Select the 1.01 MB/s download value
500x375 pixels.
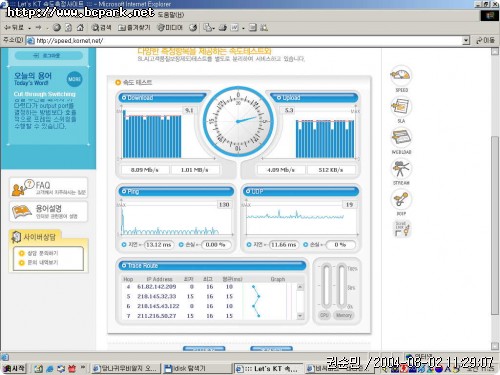195,170
